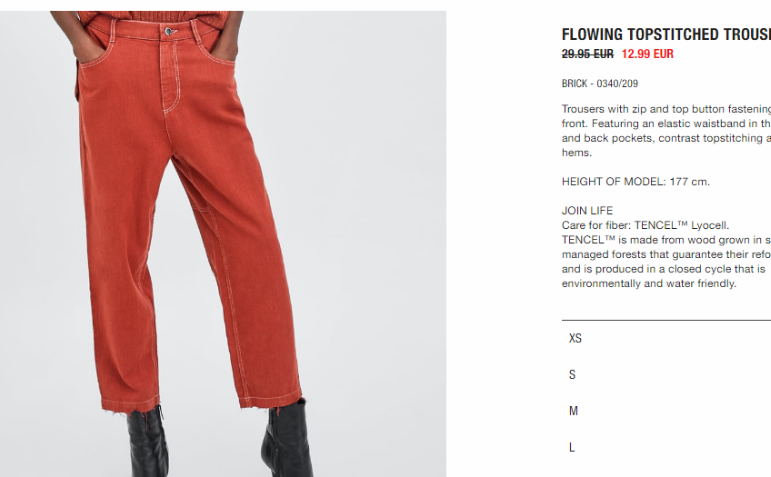Click the BRICK - 0340/209 color reference
The image size is (771, 477).
click(600, 84)
